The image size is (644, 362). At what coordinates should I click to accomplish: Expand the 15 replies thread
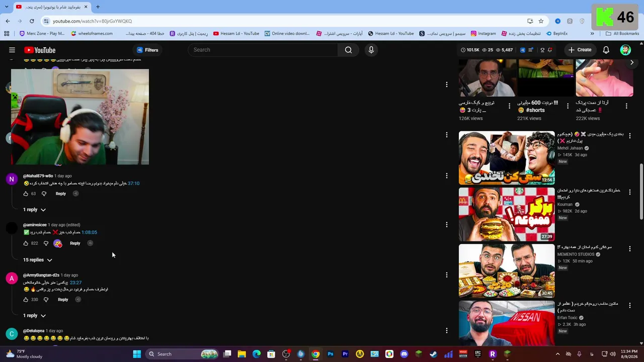pyautogui.click(x=38, y=260)
